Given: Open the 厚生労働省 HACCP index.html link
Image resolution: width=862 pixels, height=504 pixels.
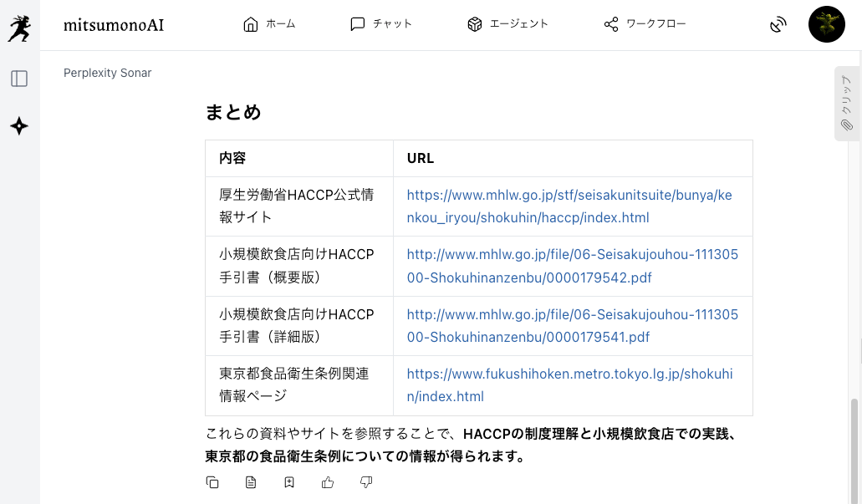Looking at the screenshot, I should pos(569,206).
